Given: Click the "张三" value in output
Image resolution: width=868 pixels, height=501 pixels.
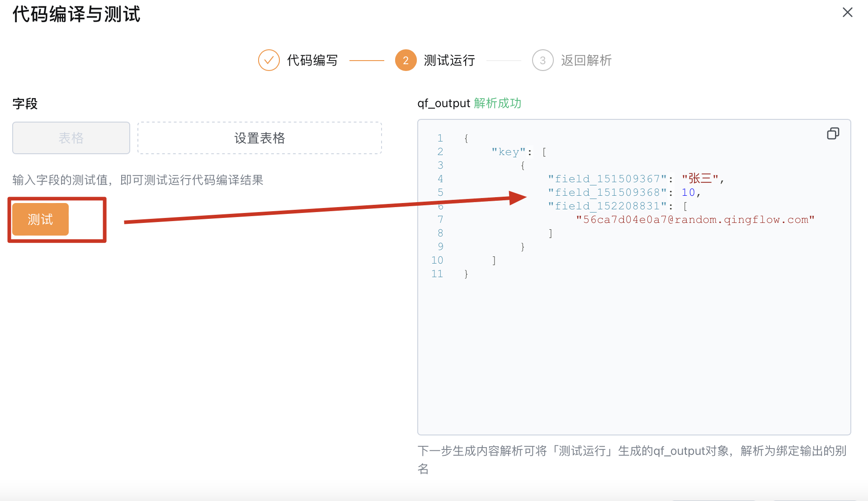Looking at the screenshot, I should tap(700, 179).
